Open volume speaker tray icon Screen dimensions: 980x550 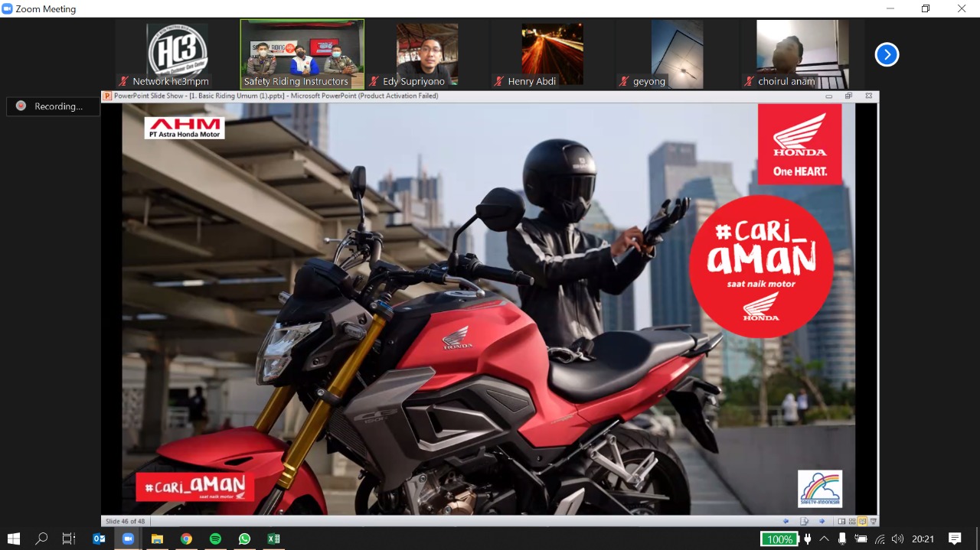[897, 539]
